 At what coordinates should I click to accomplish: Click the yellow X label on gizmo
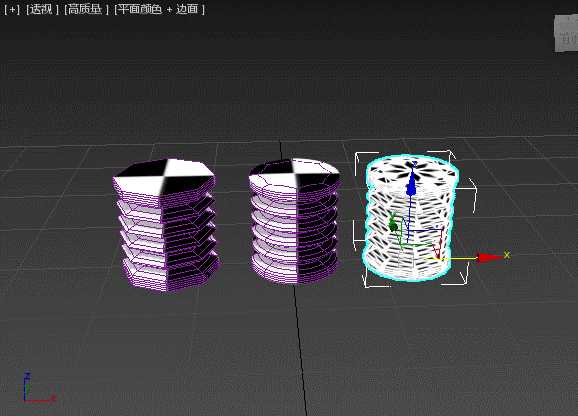click(507, 254)
